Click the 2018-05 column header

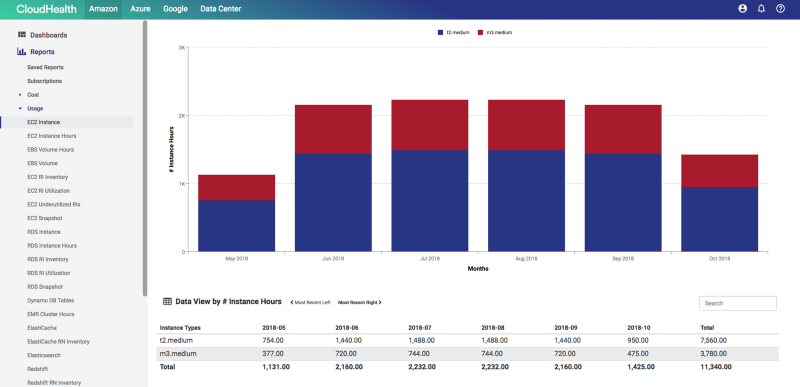[x=273, y=328]
